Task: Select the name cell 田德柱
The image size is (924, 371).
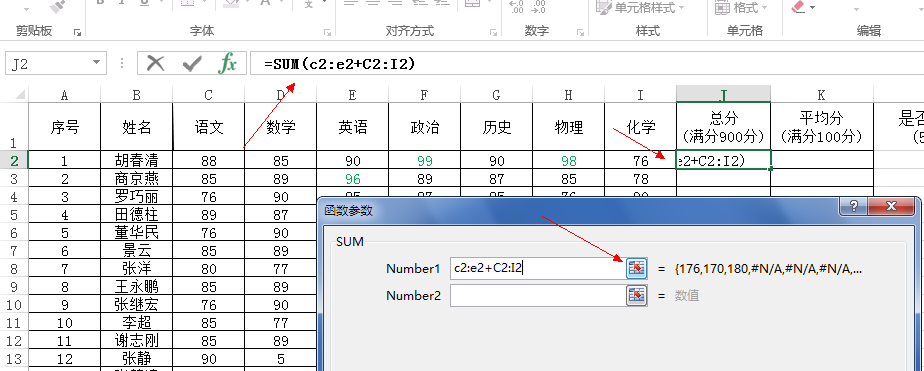Action: pos(137,214)
